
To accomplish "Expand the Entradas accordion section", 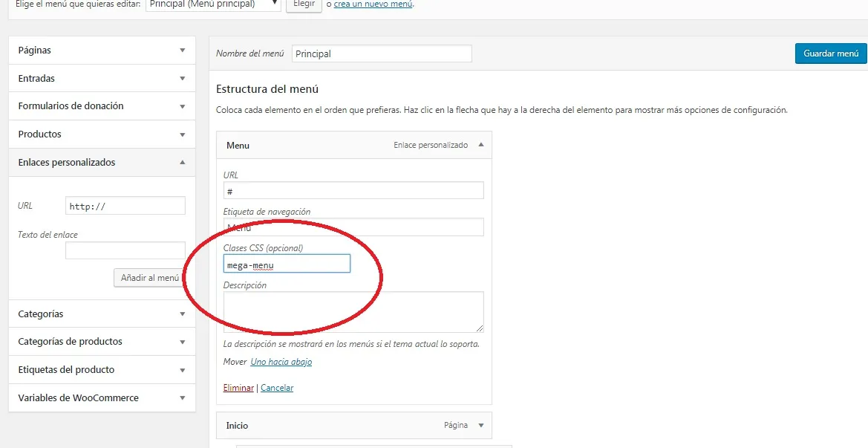I will tap(182, 78).
